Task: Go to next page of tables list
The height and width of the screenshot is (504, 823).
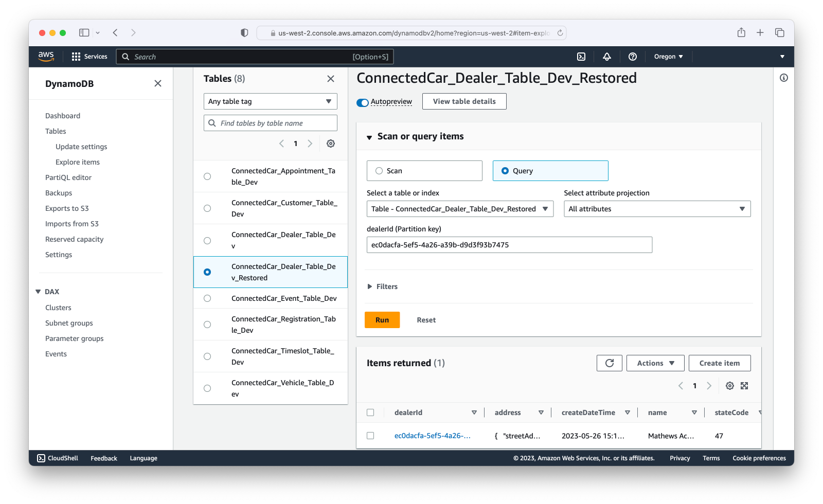Action: [x=310, y=143]
